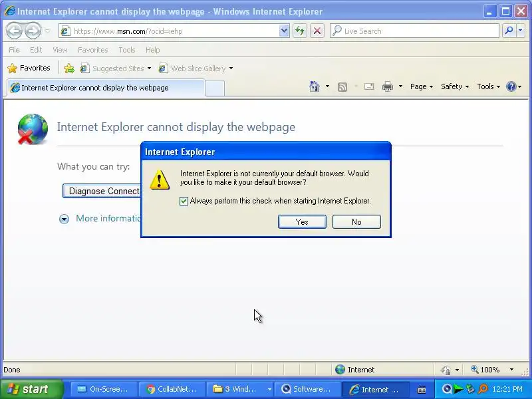Click the 12:21 PM system clock
The height and width of the screenshot is (399, 532).
[x=507, y=389]
